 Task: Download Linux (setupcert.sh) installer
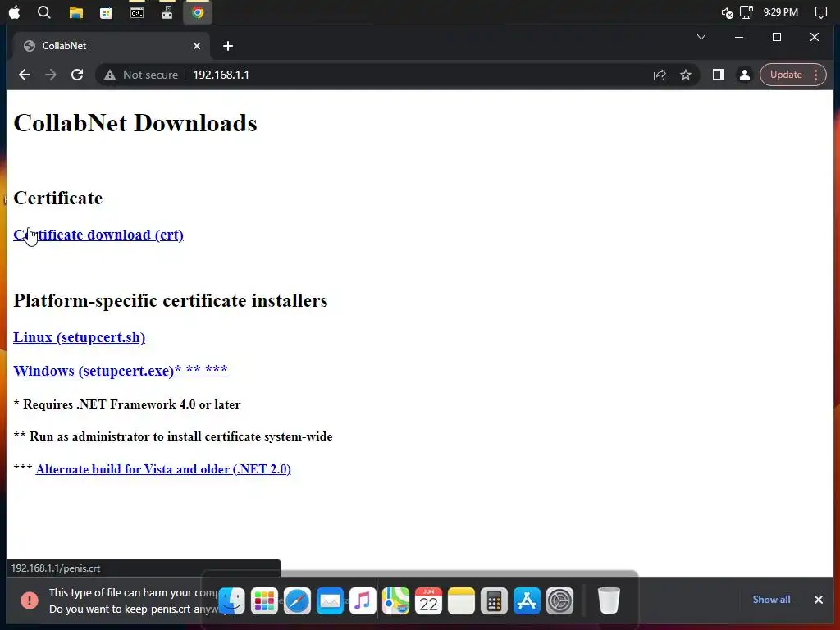[80, 337]
